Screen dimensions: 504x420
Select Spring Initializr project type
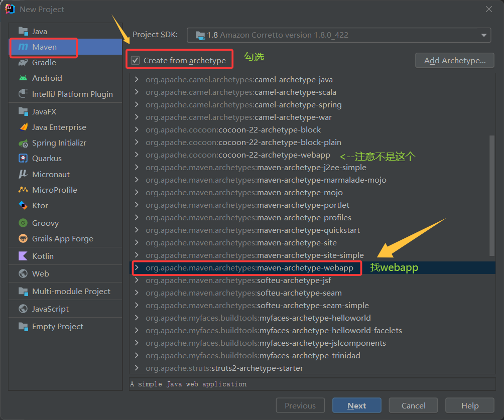click(x=66, y=143)
